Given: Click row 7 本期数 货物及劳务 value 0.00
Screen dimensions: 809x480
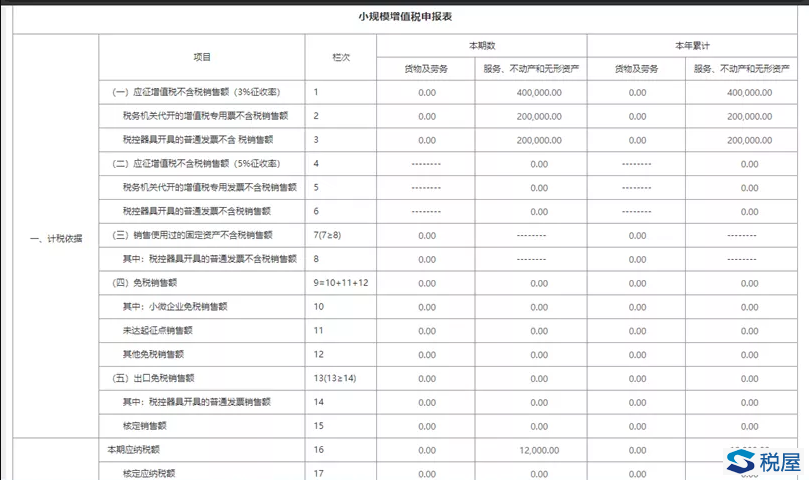Looking at the screenshot, I should [x=427, y=236].
